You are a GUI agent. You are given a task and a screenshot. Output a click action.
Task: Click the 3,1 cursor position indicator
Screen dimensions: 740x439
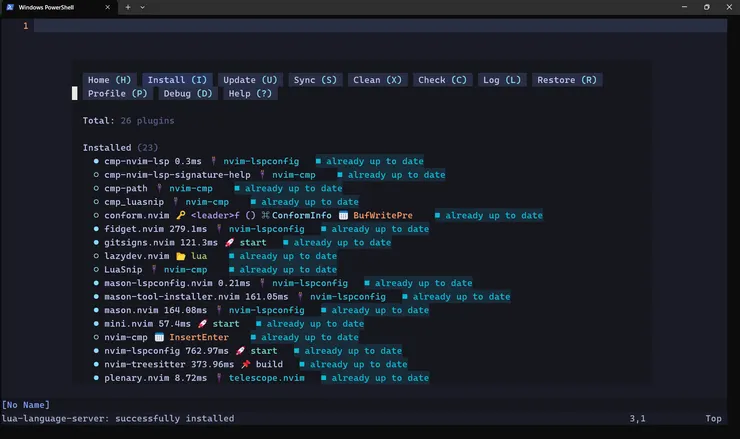point(637,418)
